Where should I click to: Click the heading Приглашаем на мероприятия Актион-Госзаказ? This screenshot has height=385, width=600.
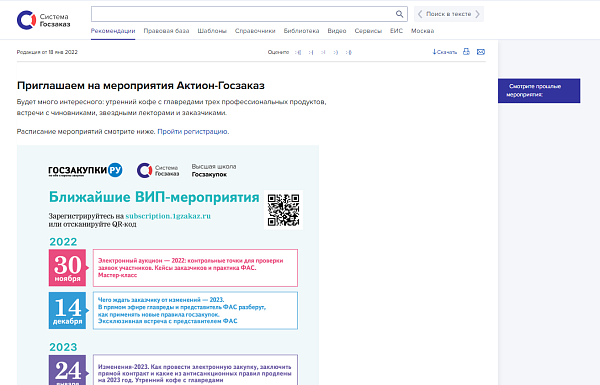click(141, 85)
